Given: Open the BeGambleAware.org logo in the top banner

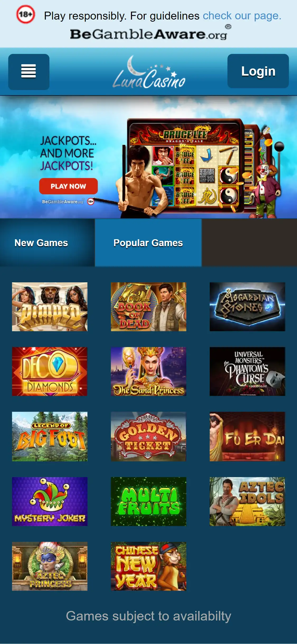Looking at the screenshot, I should pyautogui.click(x=150, y=33).
